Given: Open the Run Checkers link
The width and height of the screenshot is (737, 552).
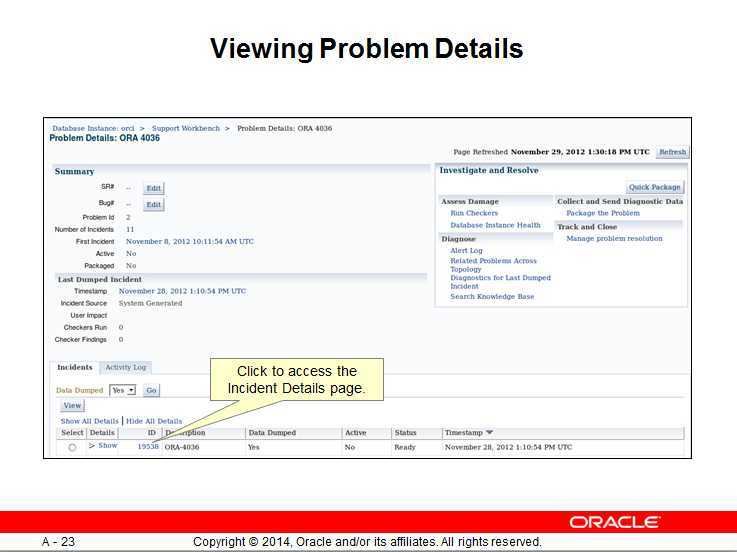Looking at the screenshot, I should click(474, 213).
